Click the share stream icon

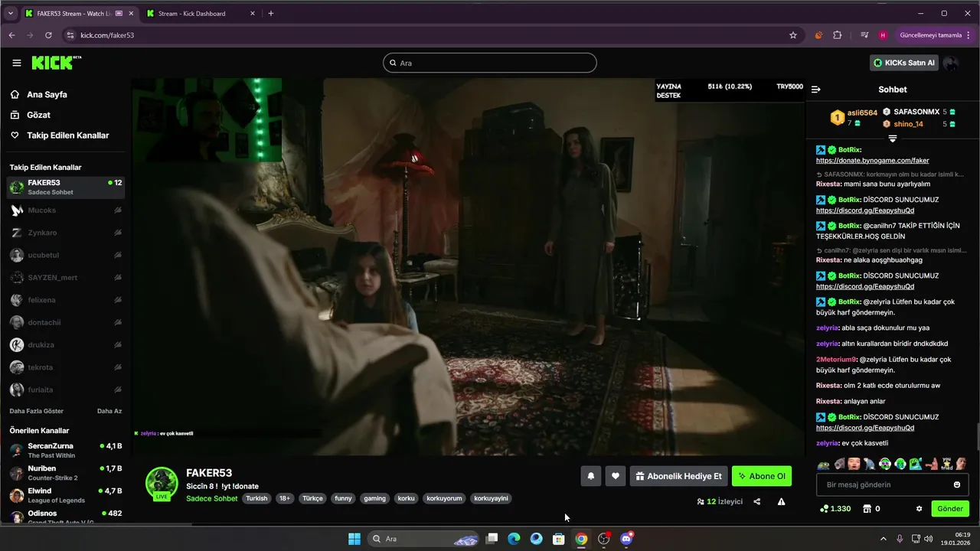tap(757, 502)
